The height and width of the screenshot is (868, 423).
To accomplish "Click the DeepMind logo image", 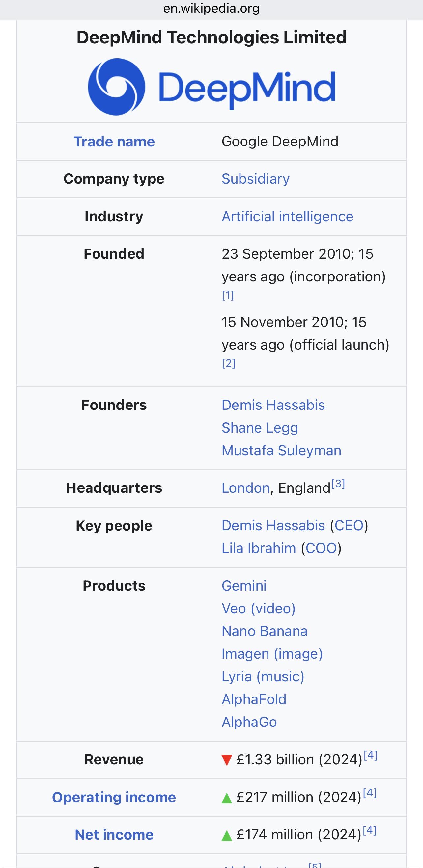I will [x=211, y=87].
